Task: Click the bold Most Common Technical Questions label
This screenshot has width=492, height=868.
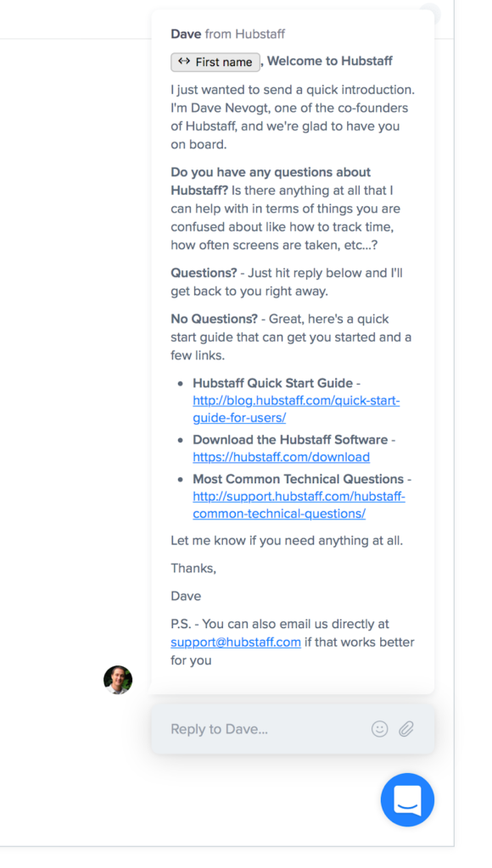Action: coord(298,479)
